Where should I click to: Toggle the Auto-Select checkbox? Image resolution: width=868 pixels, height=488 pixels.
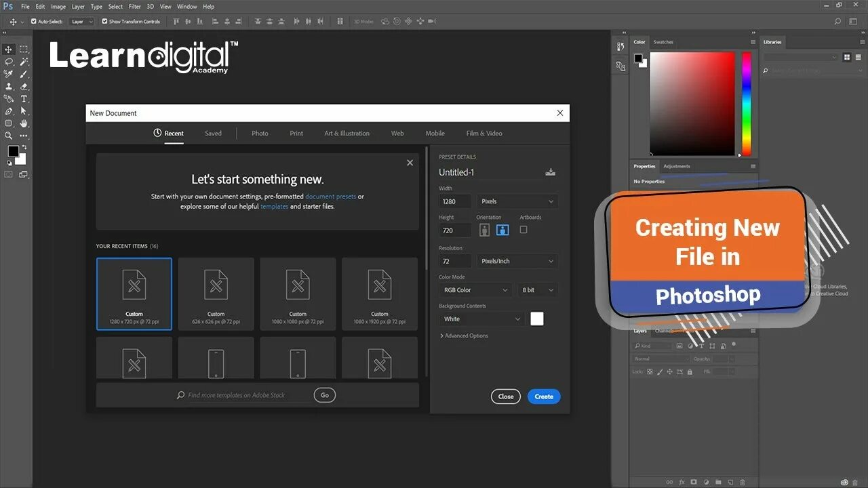tap(34, 22)
